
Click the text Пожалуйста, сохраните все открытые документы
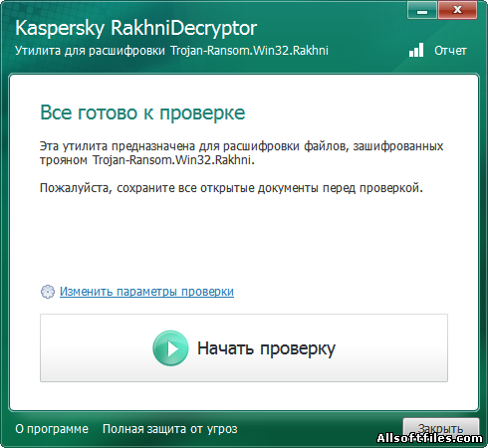point(180,188)
